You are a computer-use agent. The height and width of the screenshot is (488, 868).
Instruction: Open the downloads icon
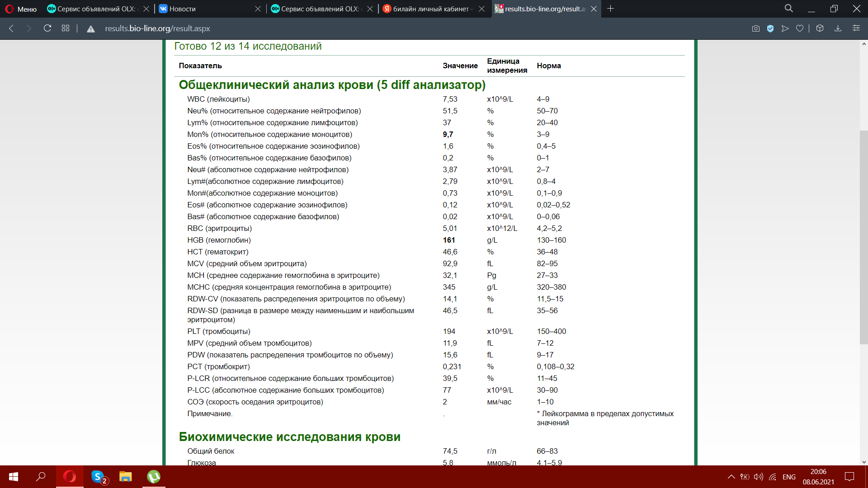pos(838,28)
